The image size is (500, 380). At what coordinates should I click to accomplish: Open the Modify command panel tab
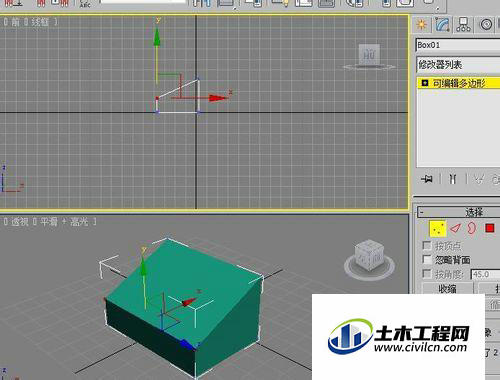443,24
